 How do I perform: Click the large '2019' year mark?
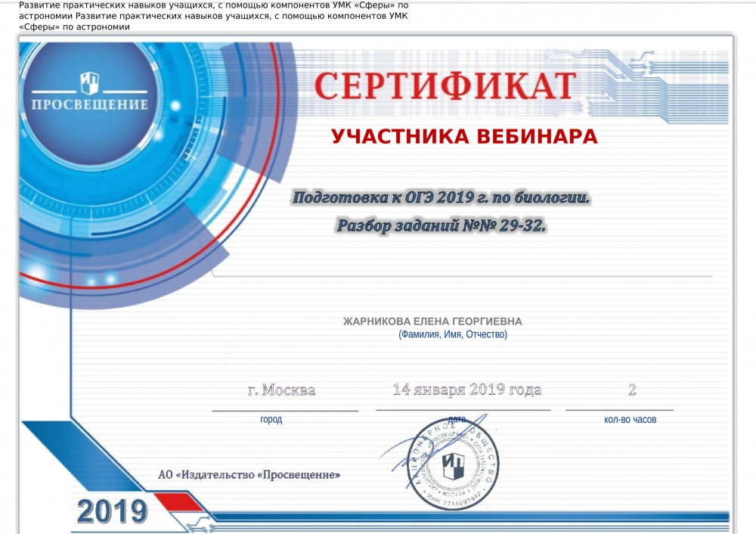tap(113, 511)
